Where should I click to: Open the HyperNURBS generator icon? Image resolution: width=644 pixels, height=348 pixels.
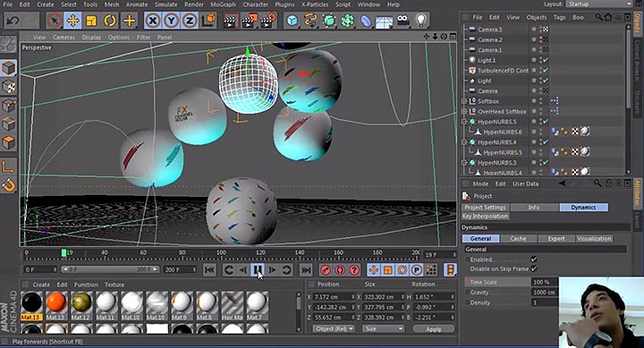click(329, 21)
